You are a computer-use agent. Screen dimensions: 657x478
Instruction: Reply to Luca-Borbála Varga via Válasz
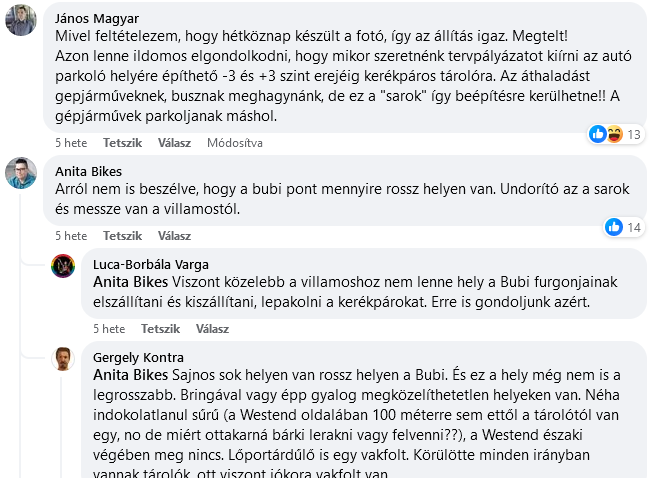pos(212,329)
